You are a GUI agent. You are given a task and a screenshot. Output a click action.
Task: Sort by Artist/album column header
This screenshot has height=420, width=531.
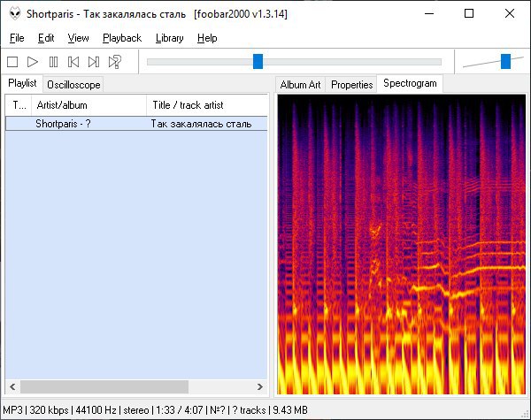89,105
